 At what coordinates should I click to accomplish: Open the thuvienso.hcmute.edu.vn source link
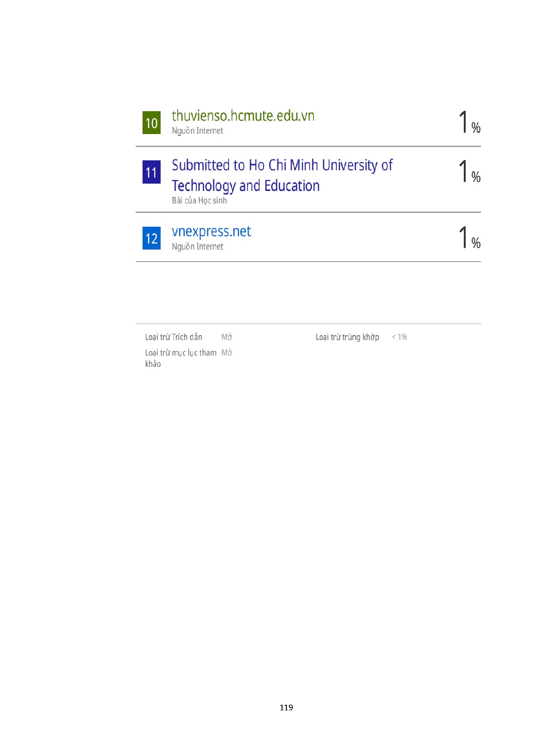[243, 116]
